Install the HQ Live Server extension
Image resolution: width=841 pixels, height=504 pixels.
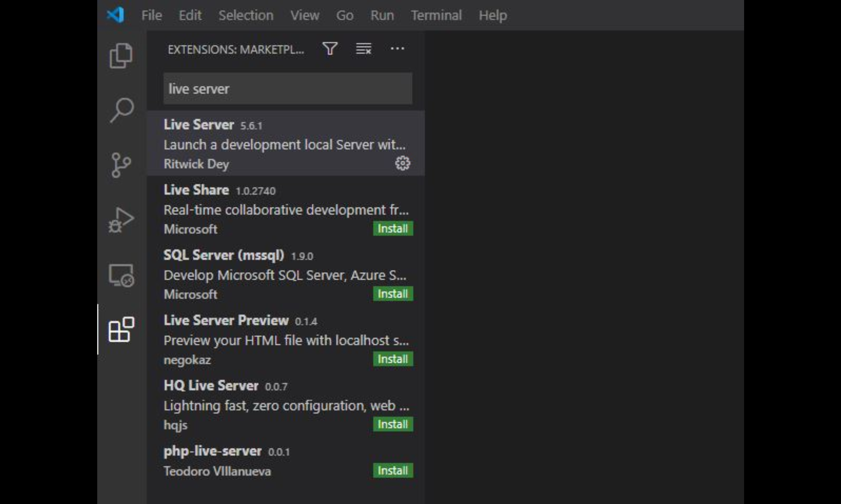click(x=393, y=424)
